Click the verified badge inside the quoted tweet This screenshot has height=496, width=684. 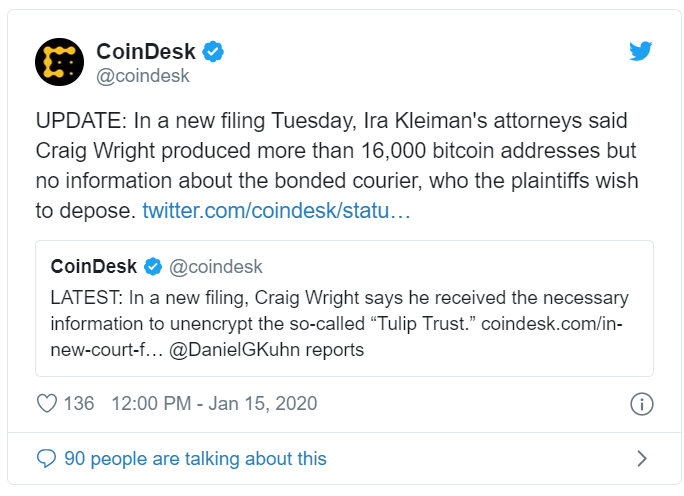click(154, 266)
